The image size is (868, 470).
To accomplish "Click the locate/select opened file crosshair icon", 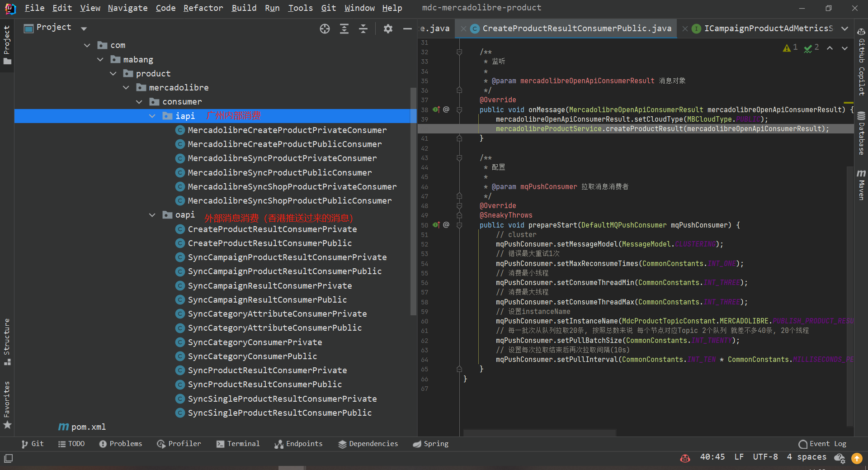I will tap(325, 29).
